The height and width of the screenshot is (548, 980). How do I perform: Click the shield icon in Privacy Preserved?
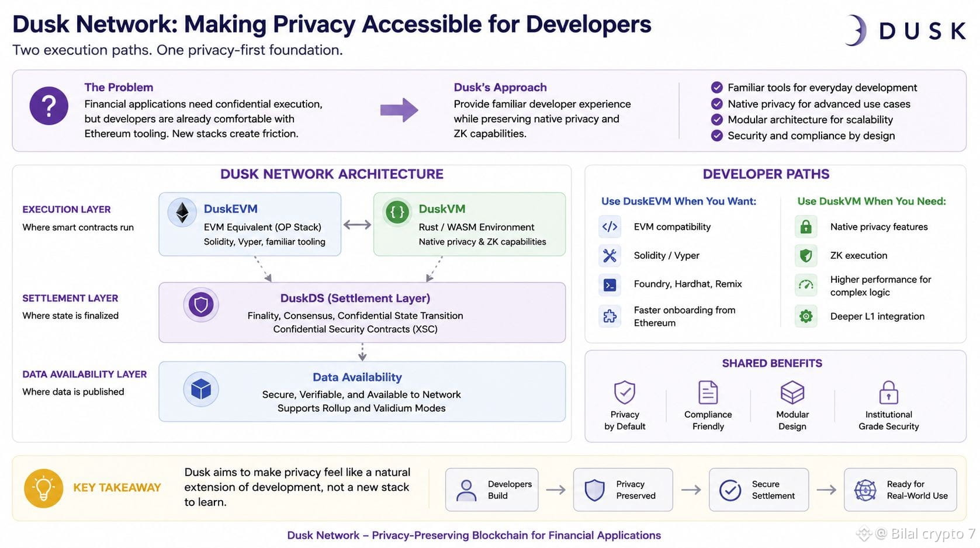click(594, 490)
